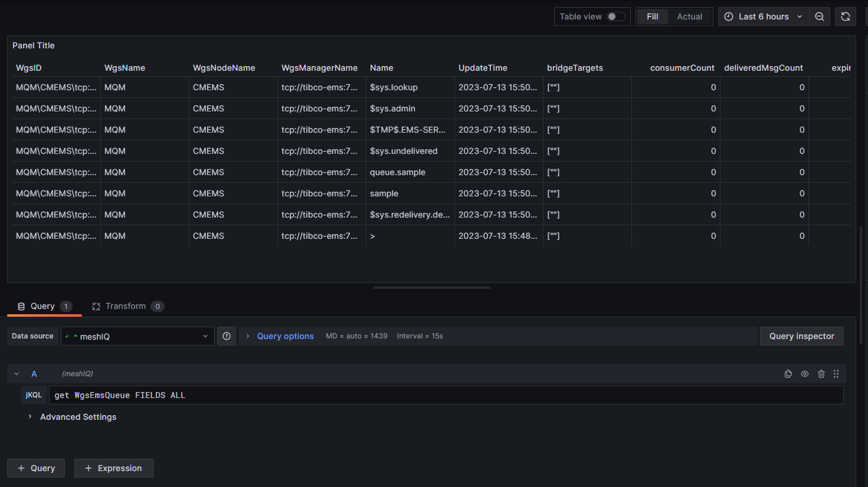Click the $sys.admin name cell
The image size is (868, 487).
[x=410, y=108]
